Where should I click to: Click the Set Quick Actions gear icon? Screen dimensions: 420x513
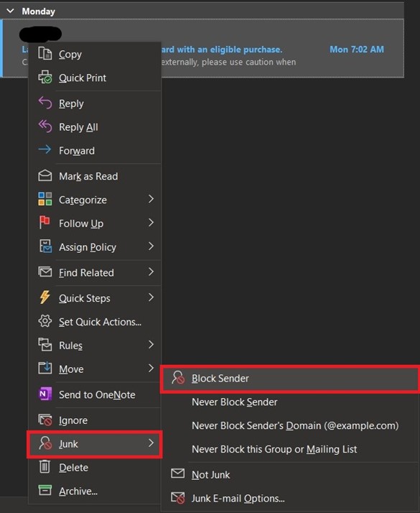click(x=45, y=321)
